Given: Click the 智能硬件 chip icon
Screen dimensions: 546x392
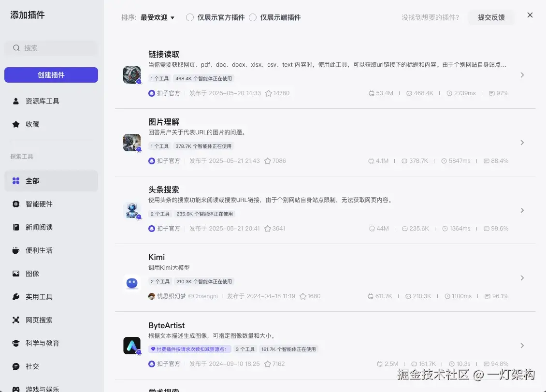Looking at the screenshot, I should point(16,204).
